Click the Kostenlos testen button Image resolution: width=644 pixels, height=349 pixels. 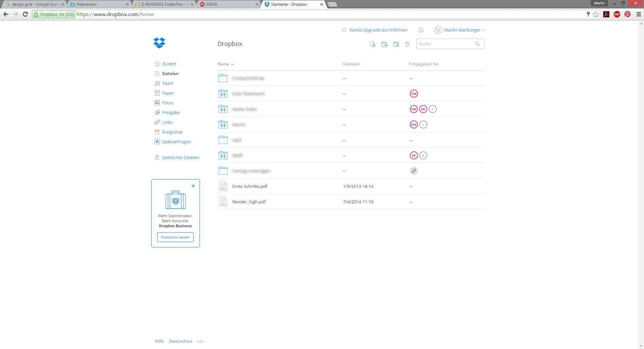pos(175,237)
